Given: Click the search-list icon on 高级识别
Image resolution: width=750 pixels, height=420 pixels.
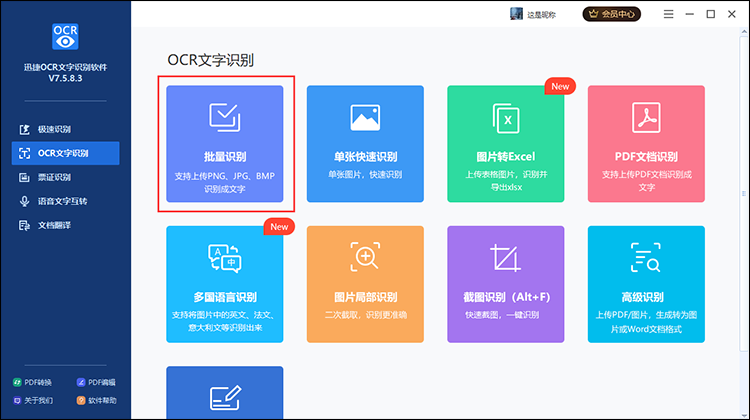Looking at the screenshot, I should click(x=646, y=257).
